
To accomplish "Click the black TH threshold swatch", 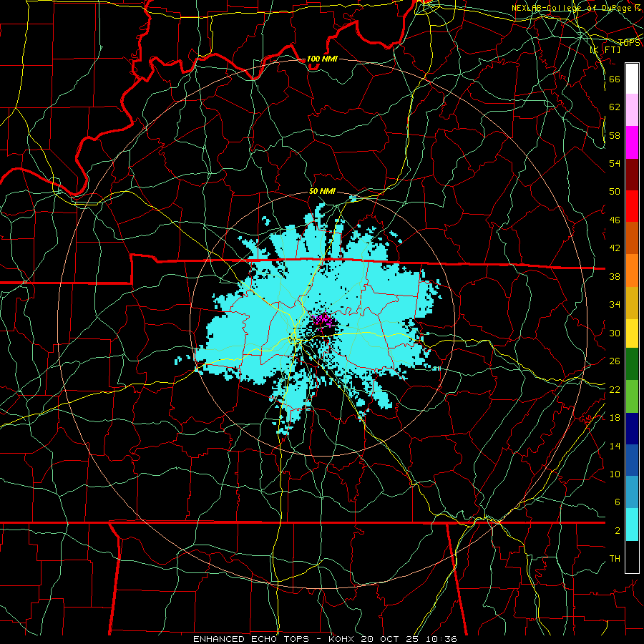I will (632, 557).
